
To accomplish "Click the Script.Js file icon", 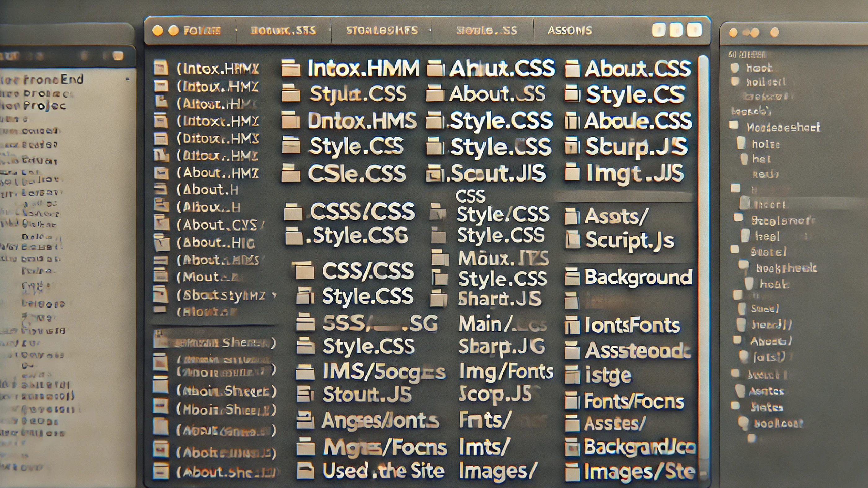I will [573, 240].
